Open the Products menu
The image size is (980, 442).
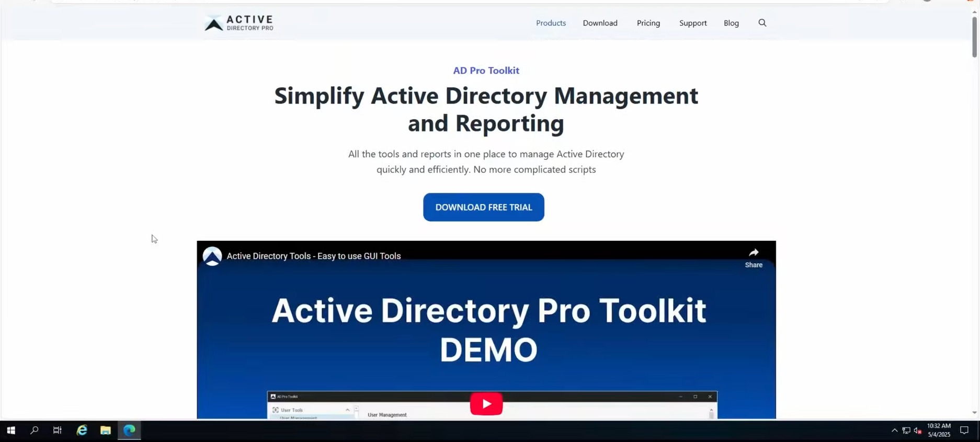pos(551,23)
